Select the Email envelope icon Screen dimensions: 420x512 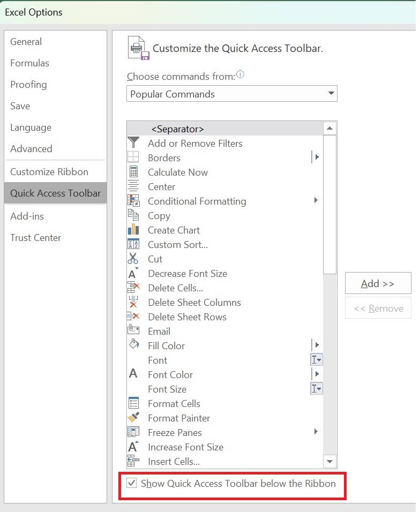[133, 331]
